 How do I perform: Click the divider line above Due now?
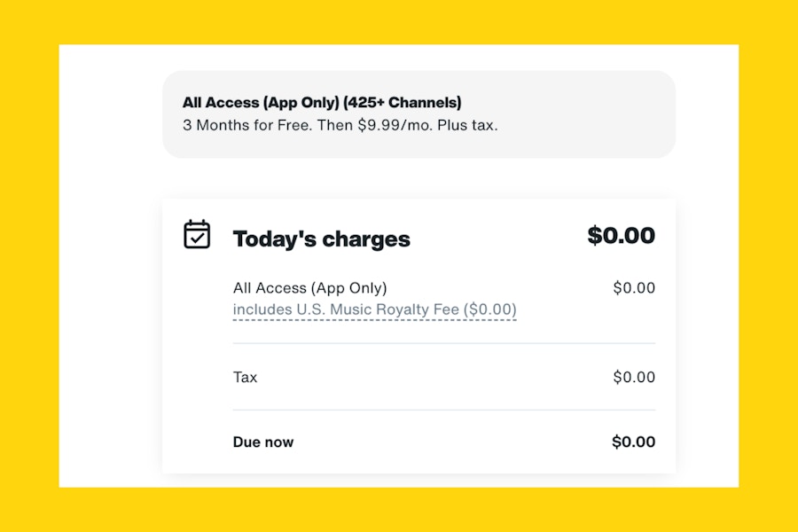point(444,410)
